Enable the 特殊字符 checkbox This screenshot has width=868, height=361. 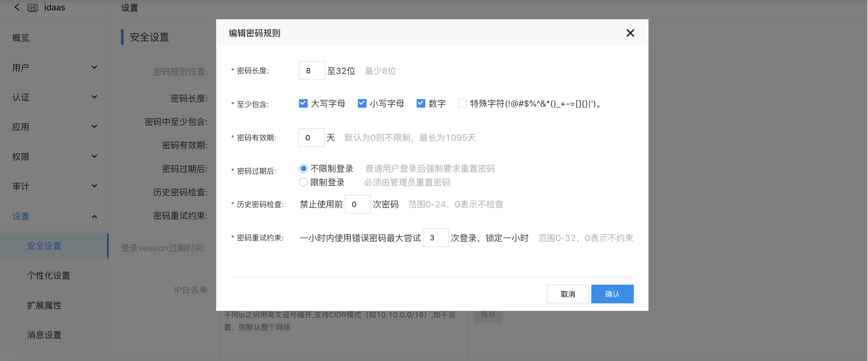[462, 103]
